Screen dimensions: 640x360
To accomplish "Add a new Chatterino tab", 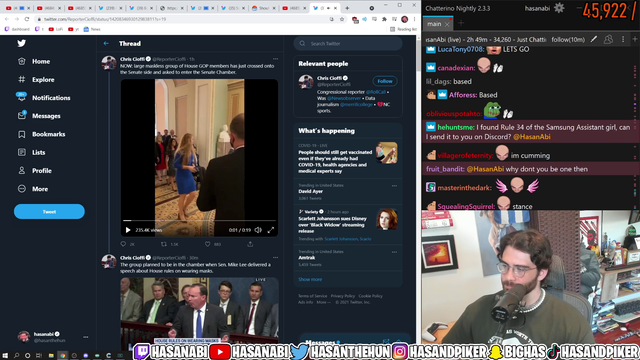I will (461, 23).
